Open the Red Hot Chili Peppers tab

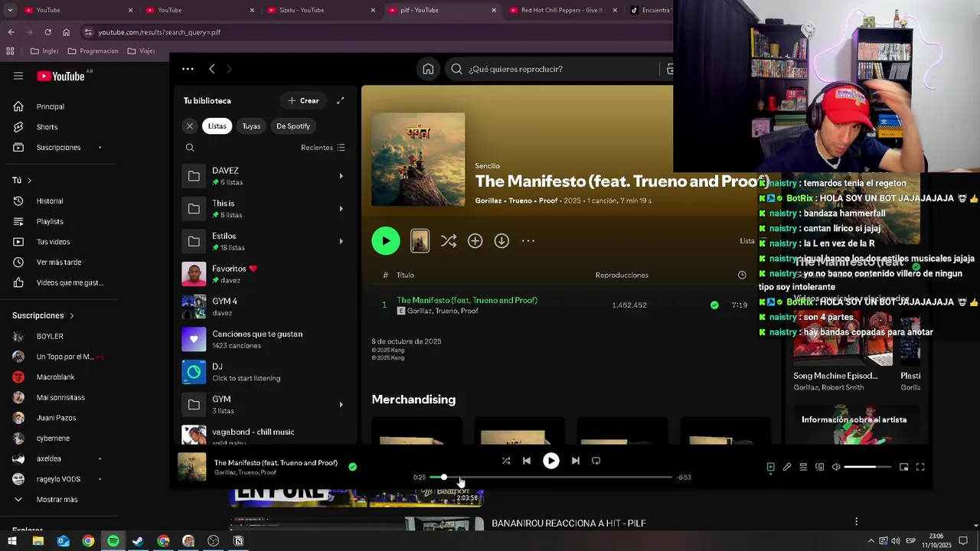click(563, 10)
